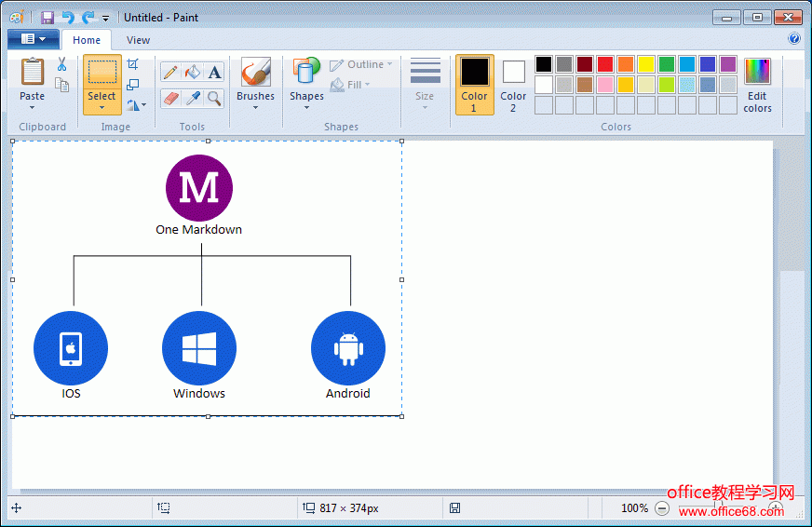Select the Color picker eyedropper tool

click(193, 98)
